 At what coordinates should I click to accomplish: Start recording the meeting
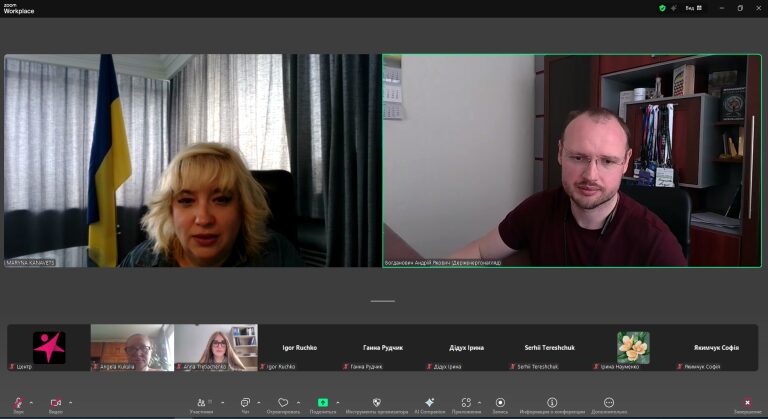[500, 402]
